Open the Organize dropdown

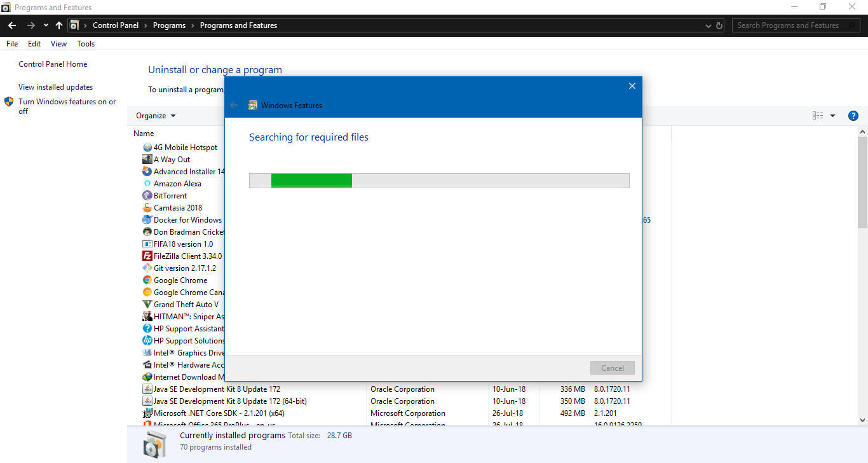pyautogui.click(x=156, y=116)
